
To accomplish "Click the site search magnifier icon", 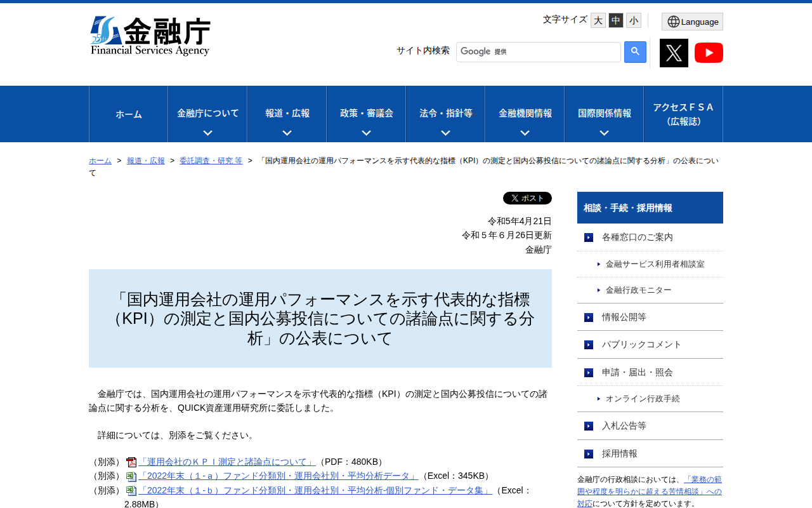I will (634, 52).
